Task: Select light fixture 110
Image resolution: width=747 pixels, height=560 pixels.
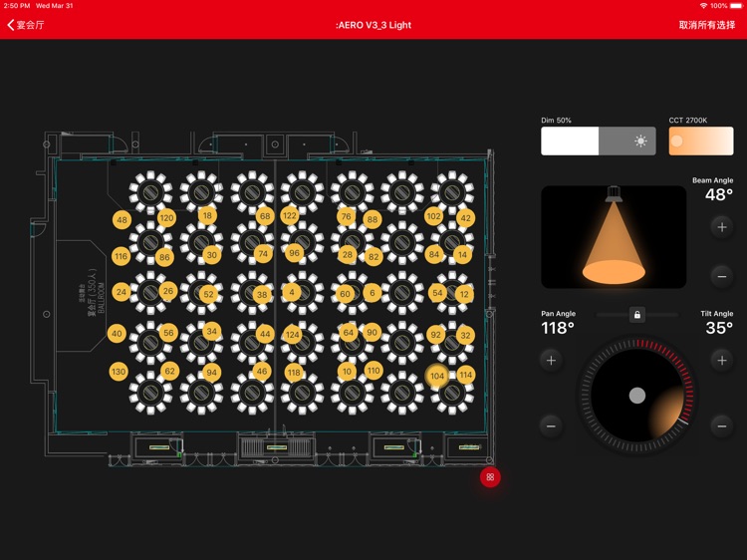Action: tap(373, 371)
